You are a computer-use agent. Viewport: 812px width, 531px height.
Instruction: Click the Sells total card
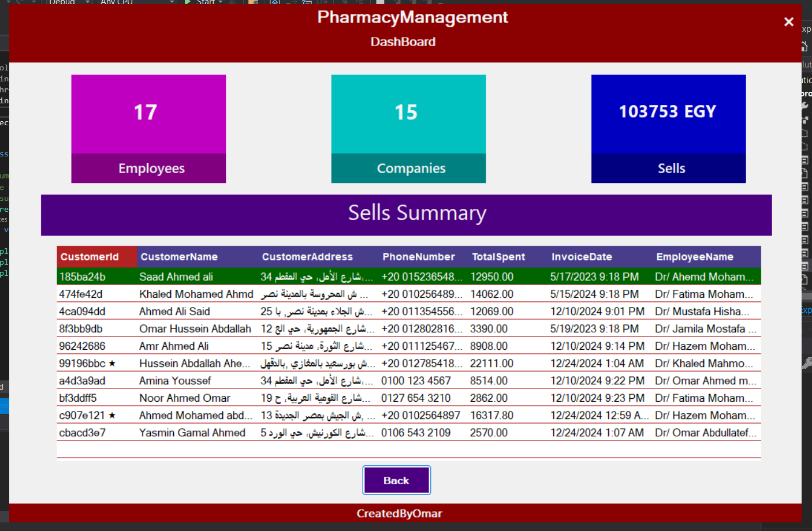pos(668,129)
